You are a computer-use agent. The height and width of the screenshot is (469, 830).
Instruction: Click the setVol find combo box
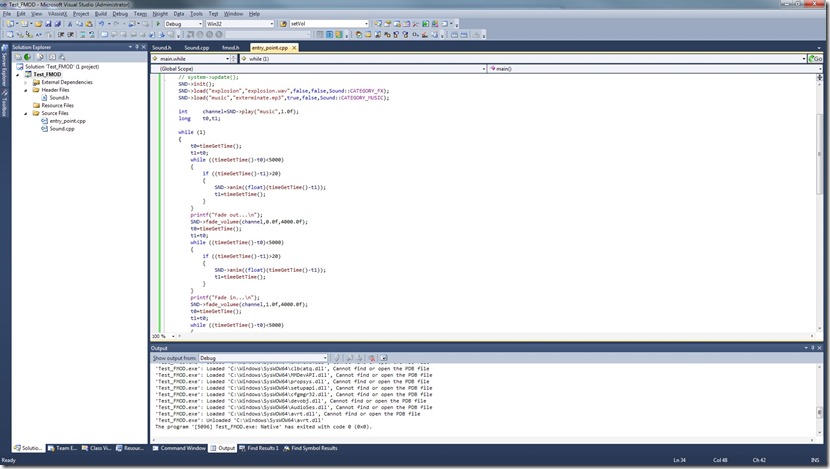pos(329,24)
